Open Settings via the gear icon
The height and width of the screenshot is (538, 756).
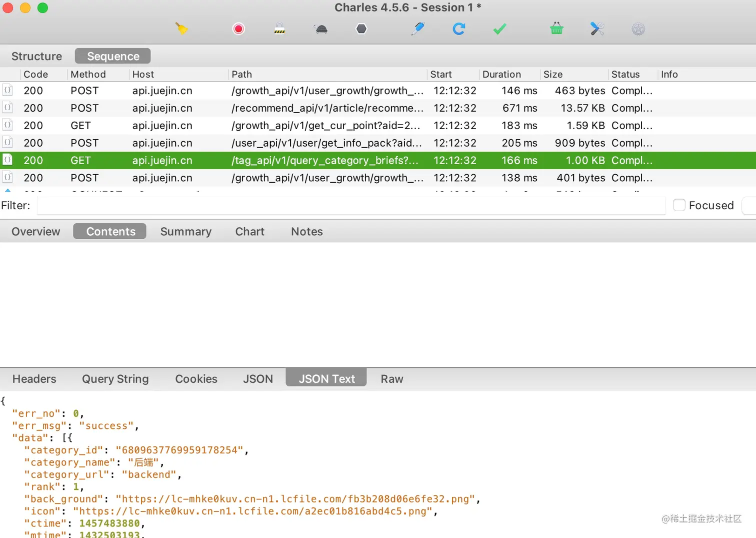click(638, 29)
